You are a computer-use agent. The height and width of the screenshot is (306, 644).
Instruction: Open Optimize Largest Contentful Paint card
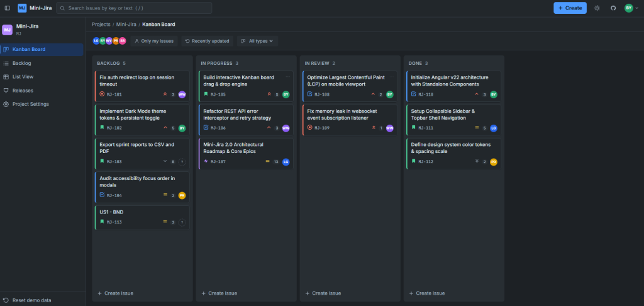pyautogui.click(x=350, y=86)
